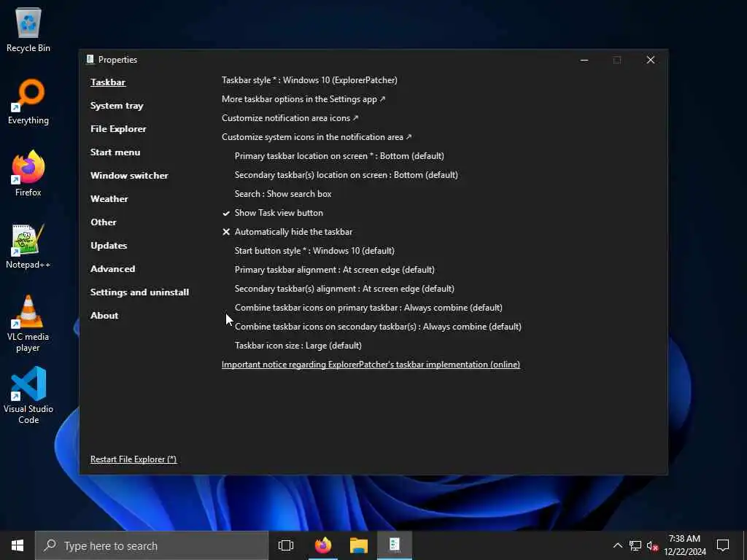The width and height of the screenshot is (747, 560).
Task: Open Settings and uninstall section
Action: (x=139, y=292)
